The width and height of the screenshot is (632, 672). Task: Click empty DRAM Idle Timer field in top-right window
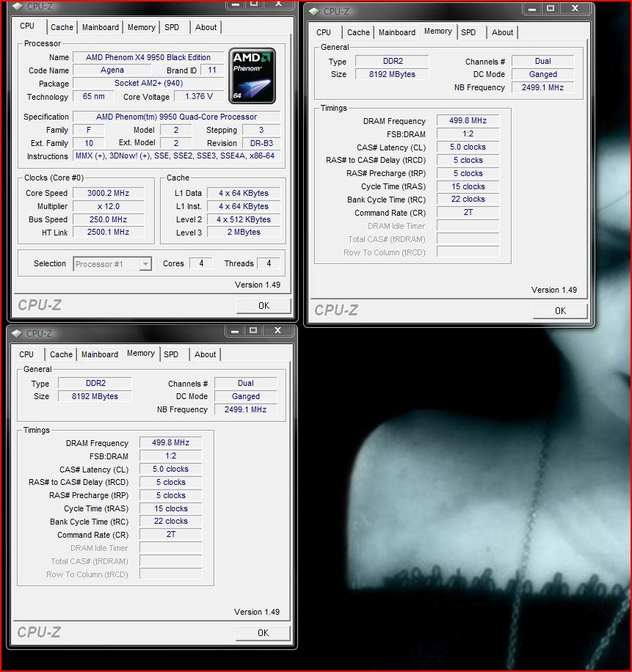tap(468, 226)
